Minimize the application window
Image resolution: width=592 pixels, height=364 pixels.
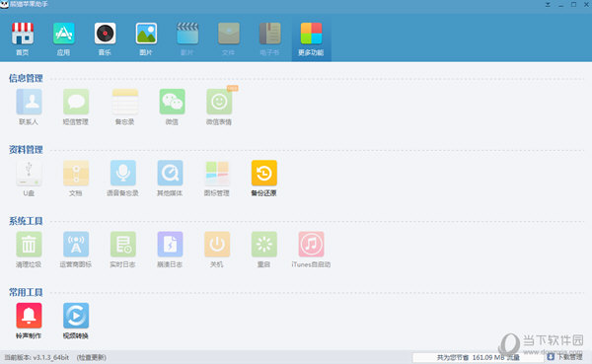(560, 5)
